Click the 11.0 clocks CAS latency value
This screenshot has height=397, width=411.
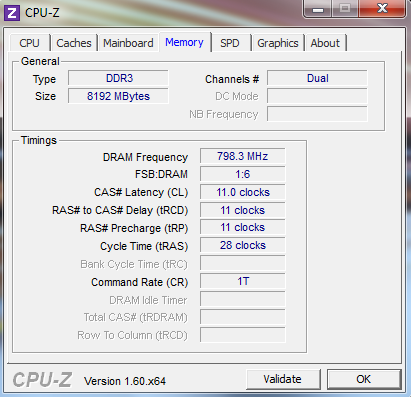pyautogui.click(x=243, y=192)
